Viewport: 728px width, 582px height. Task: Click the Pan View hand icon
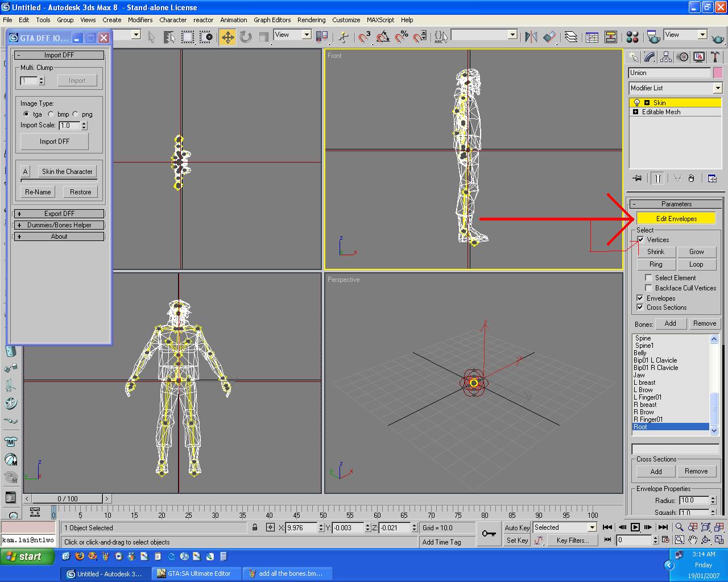[692, 540]
